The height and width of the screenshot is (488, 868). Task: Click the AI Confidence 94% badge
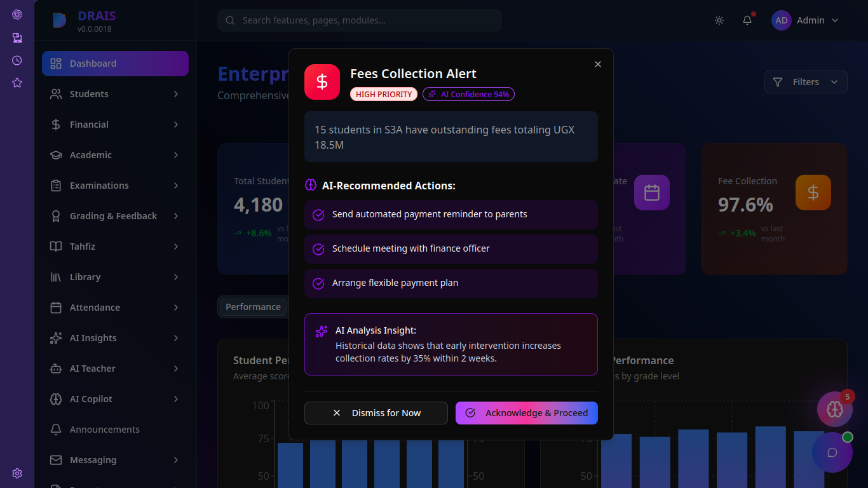click(x=468, y=94)
